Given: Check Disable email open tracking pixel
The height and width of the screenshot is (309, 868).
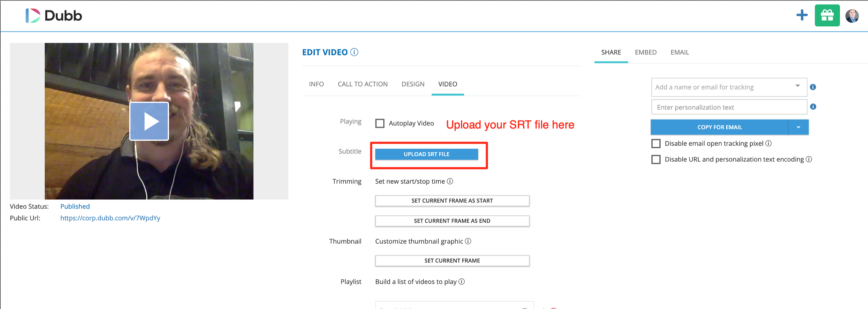Looking at the screenshot, I should point(656,144).
